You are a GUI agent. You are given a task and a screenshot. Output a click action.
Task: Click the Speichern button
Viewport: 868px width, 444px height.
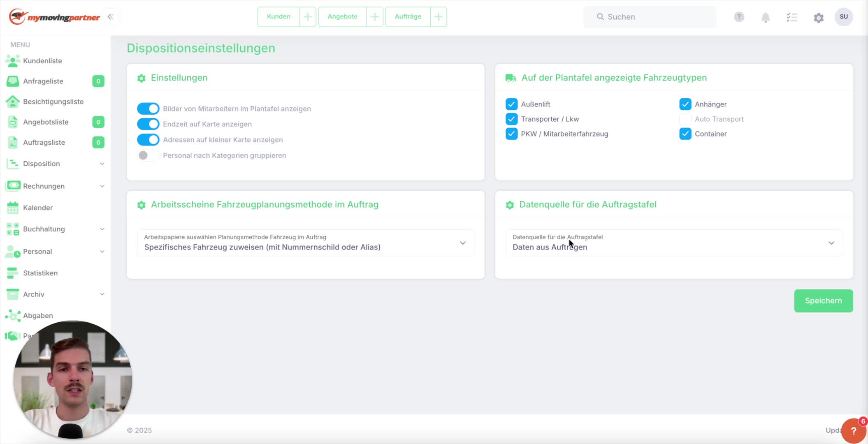coord(823,301)
